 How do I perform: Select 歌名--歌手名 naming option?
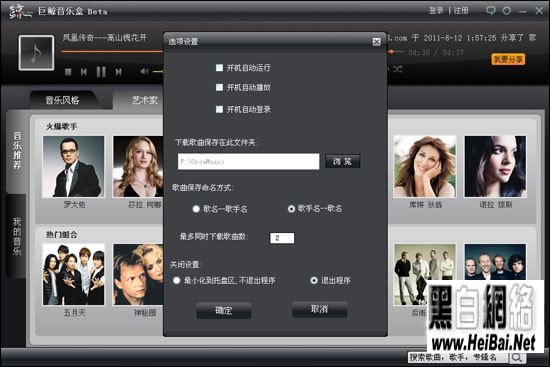pos(196,209)
